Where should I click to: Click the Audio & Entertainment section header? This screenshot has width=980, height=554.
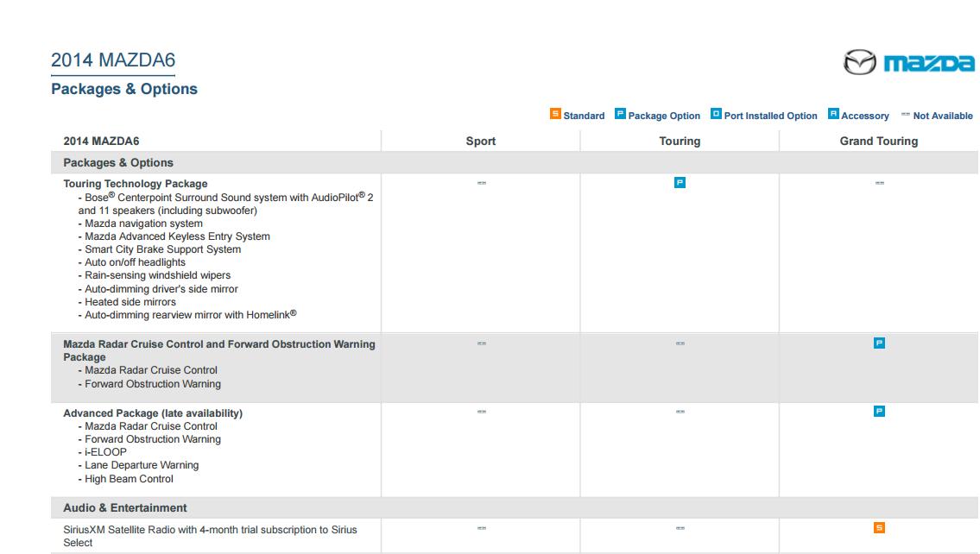click(x=125, y=507)
